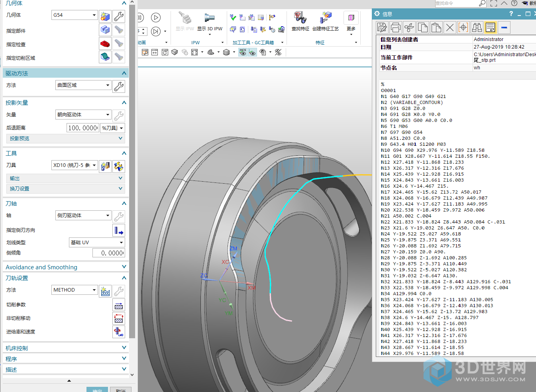Click the create method icon next to METHOD
The height and width of the screenshot is (392, 536).
[105, 291]
